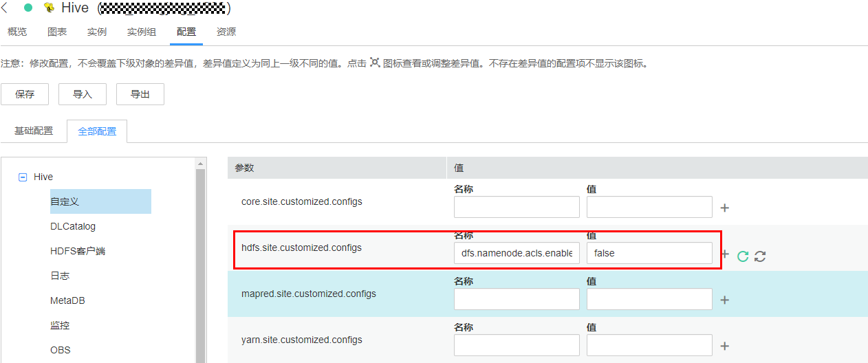Click the dfs.namenode.acls.enable name field

[517, 253]
